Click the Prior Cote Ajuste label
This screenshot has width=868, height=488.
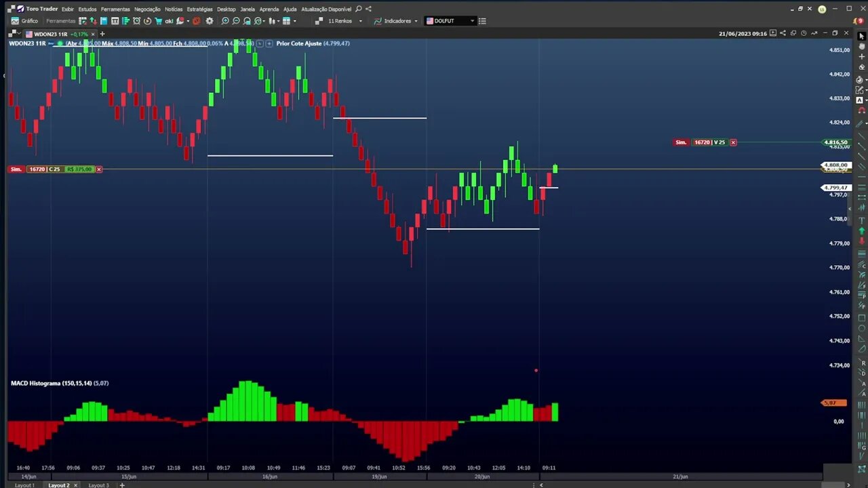pos(313,43)
